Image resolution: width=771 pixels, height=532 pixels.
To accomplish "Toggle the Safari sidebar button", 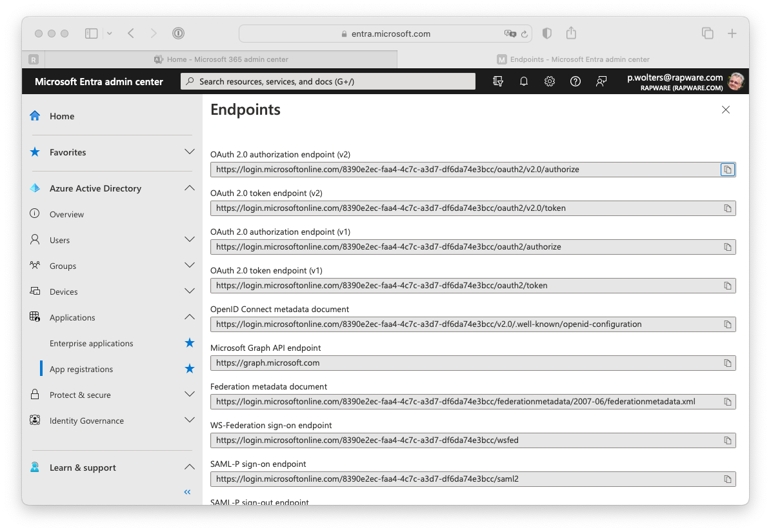I will point(92,34).
